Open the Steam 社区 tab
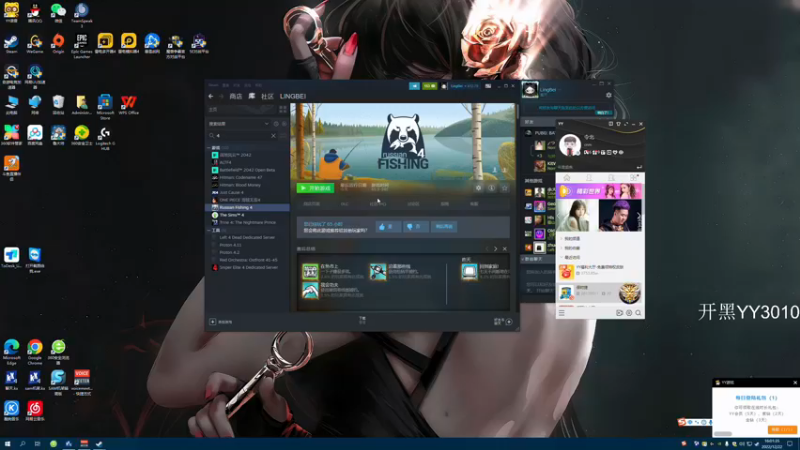Screen dimensions: 800x450 267,96
